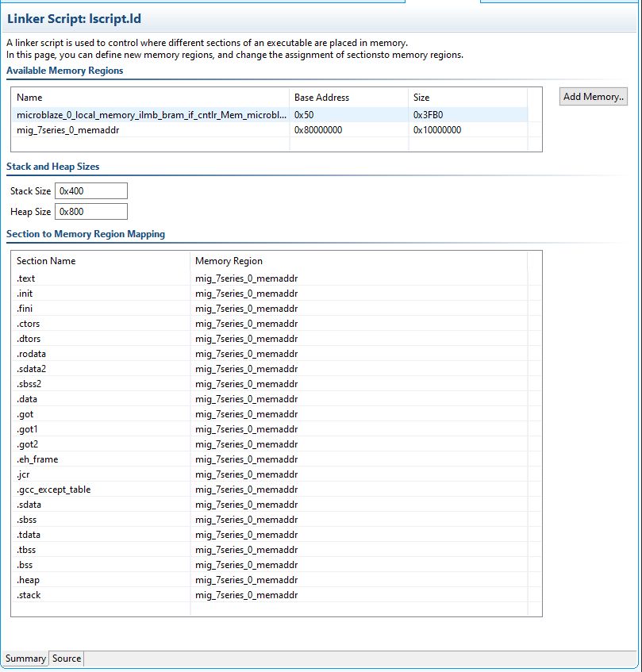Click the Section Name column header
642x672 pixels.
46,260
